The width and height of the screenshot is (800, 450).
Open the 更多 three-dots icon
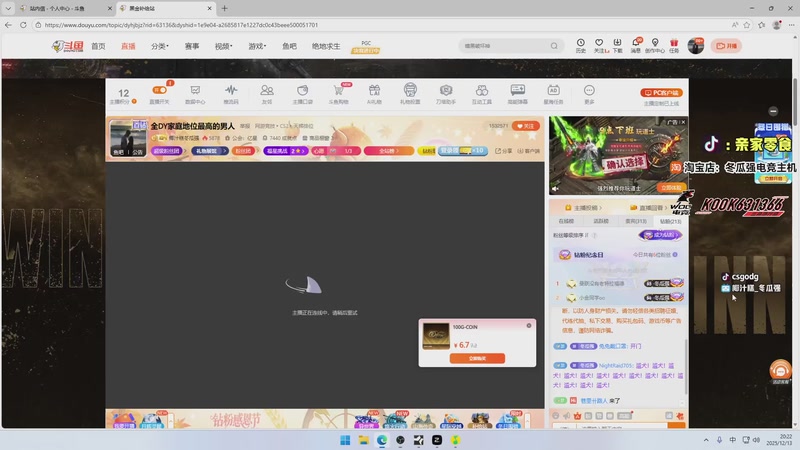pos(589,91)
